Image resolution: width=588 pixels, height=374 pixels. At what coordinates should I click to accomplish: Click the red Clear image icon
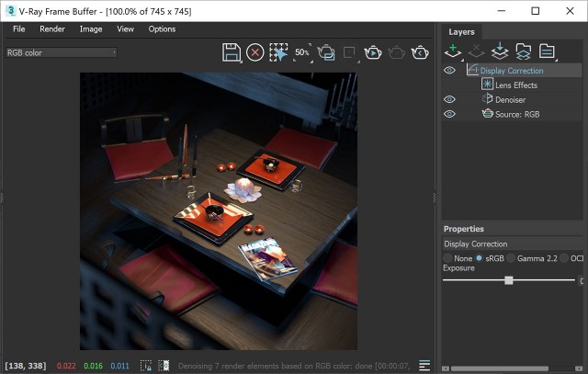point(255,52)
